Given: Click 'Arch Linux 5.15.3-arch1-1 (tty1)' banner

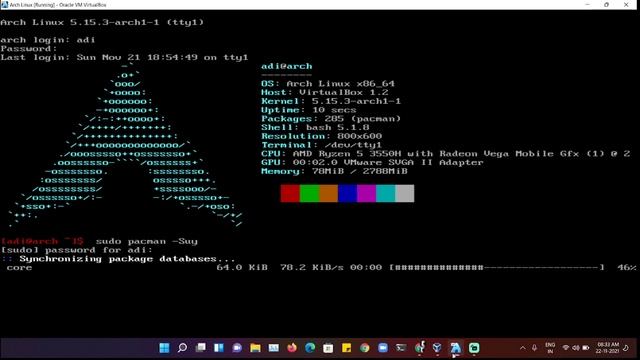Looking at the screenshot, I should (x=102, y=22).
